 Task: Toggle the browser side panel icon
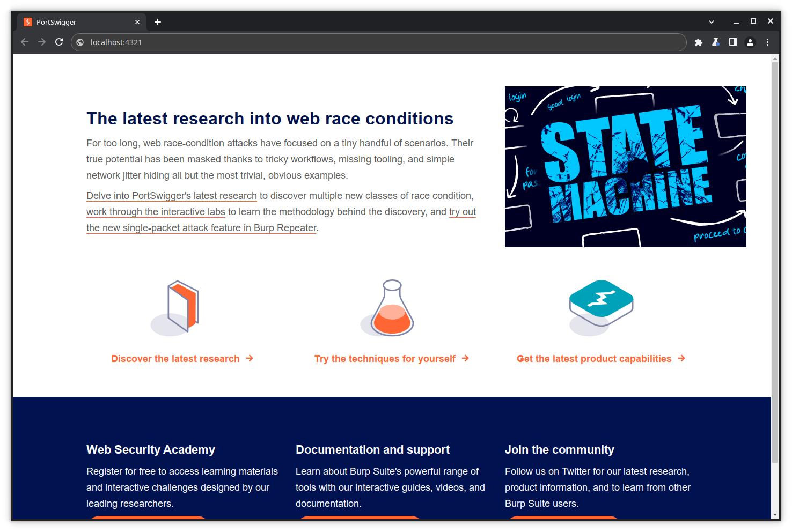[x=733, y=42]
